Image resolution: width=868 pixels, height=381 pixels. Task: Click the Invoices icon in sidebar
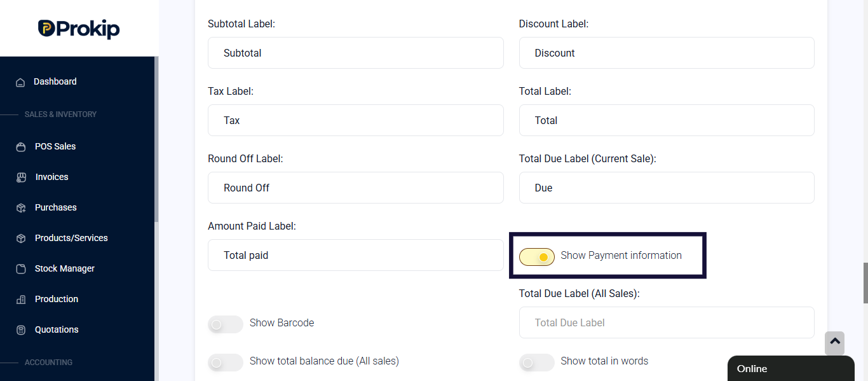click(21, 177)
